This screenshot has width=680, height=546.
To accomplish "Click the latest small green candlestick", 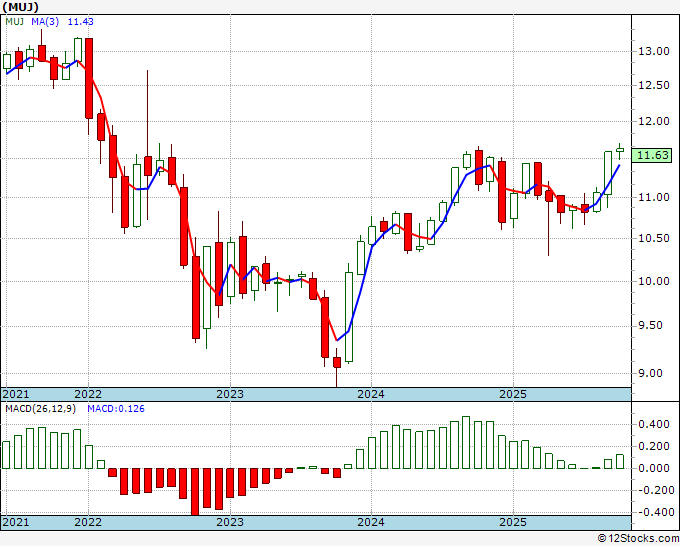I will (x=620, y=150).
